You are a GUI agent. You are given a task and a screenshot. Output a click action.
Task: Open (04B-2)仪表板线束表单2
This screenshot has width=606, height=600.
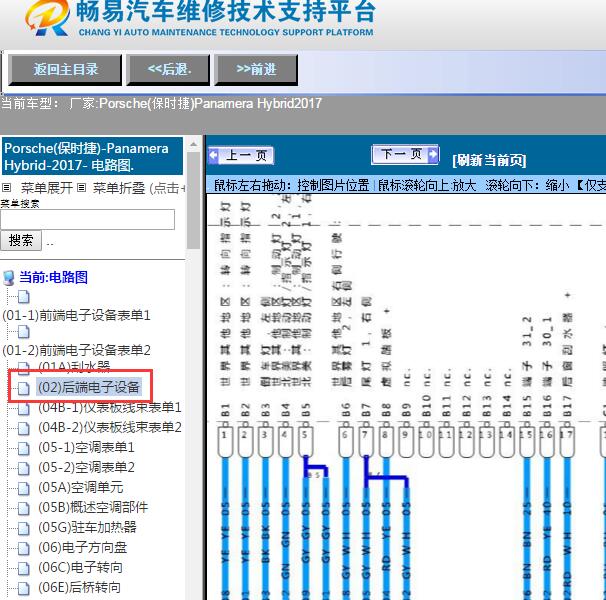110,428
